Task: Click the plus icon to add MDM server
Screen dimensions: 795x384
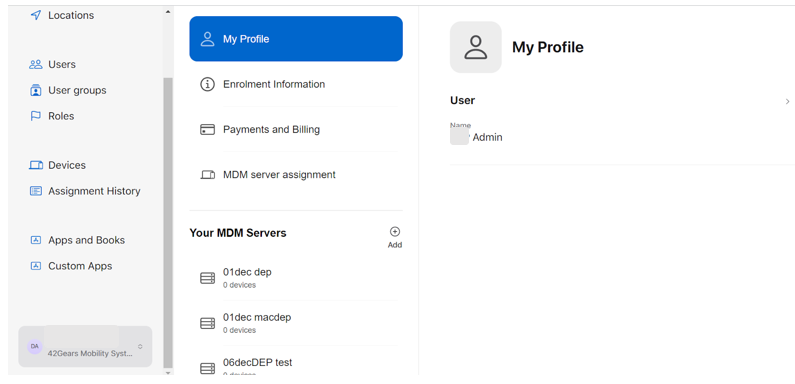Action: click(394, 232)
